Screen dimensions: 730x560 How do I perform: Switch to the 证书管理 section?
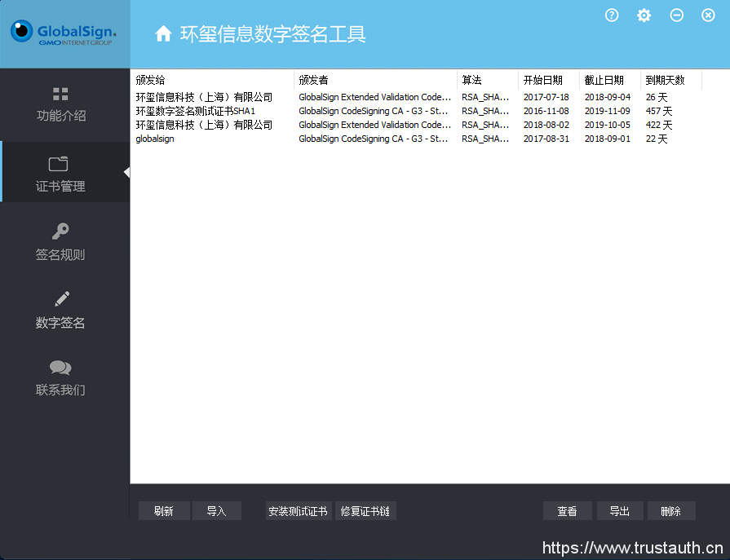[65, 172]
